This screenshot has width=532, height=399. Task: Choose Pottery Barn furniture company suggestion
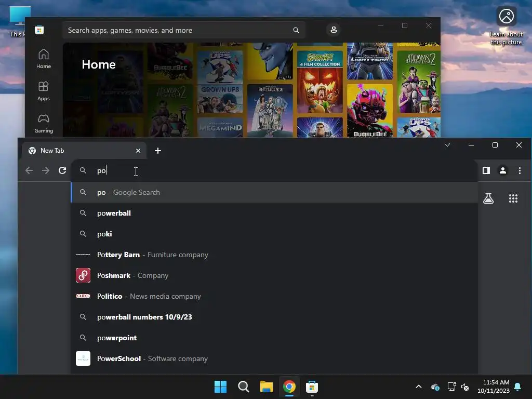(274, 255)
